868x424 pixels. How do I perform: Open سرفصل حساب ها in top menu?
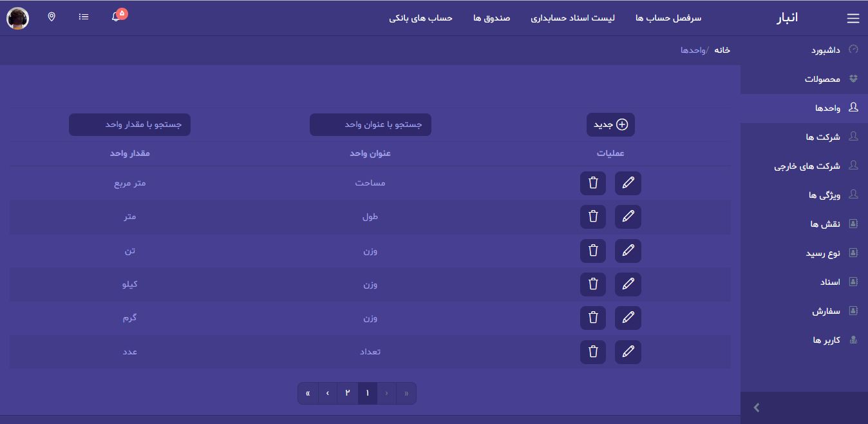(668, 18)
